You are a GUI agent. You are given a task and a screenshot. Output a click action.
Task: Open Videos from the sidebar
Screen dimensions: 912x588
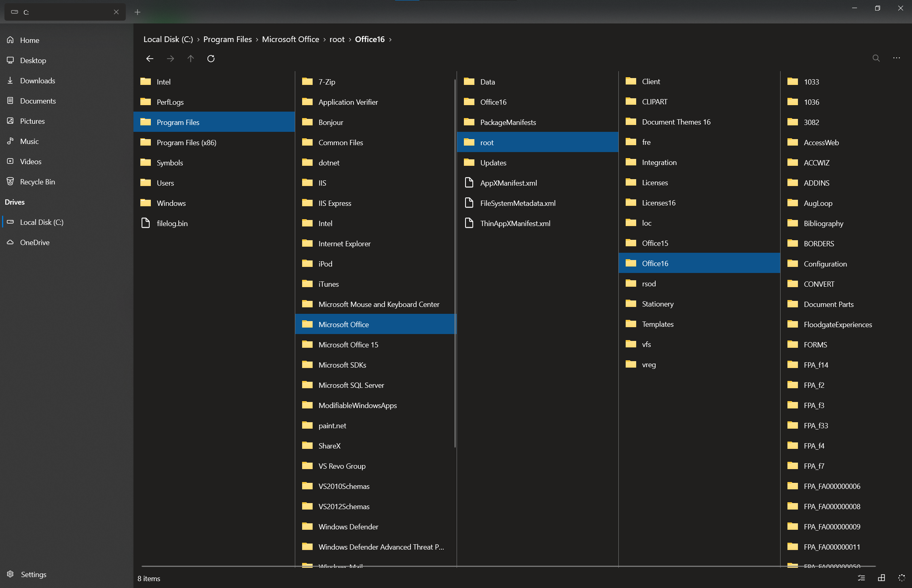67,161
